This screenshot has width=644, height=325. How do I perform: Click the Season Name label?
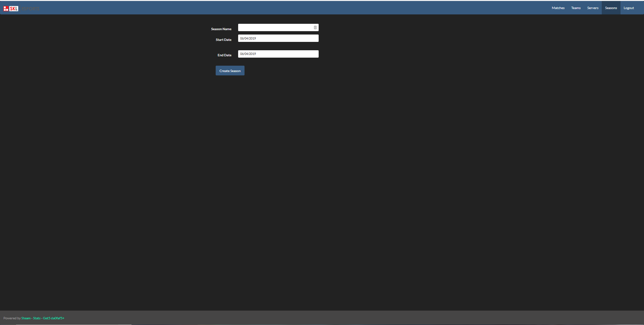click(x=221, y=29)
